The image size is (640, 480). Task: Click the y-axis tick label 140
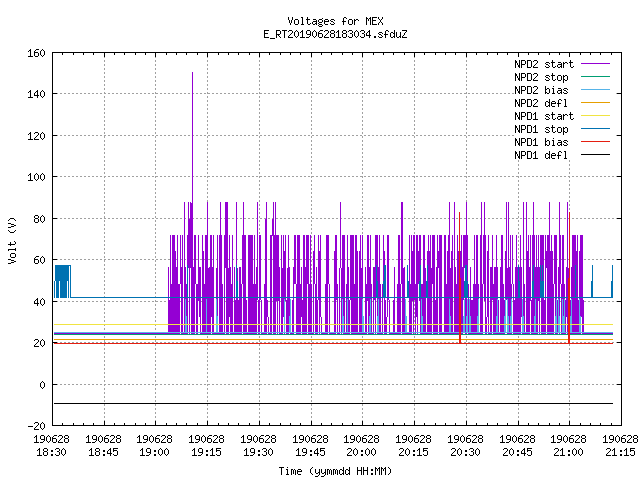36,94
